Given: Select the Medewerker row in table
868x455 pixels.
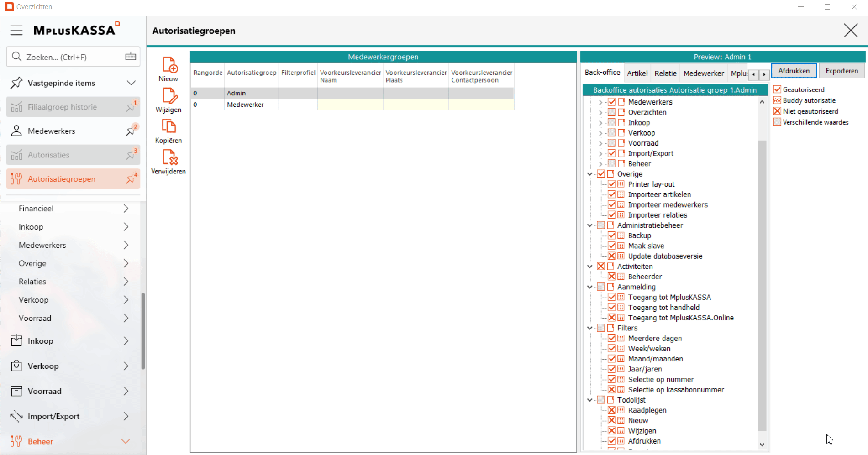Looking at the screenshot, I should click(x=352, y=105).
